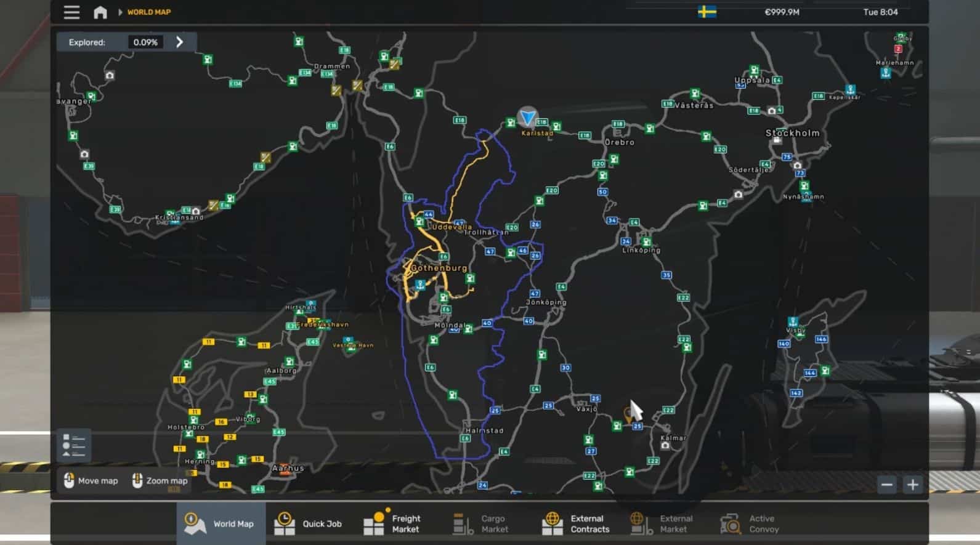Open the hamburger main menu
980x545 pixels.
(71, 12)
